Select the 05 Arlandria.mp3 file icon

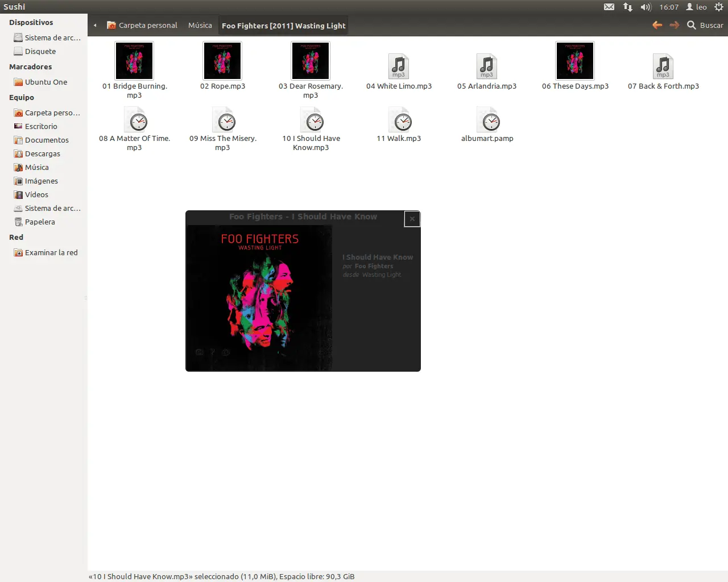click(487, 66)
